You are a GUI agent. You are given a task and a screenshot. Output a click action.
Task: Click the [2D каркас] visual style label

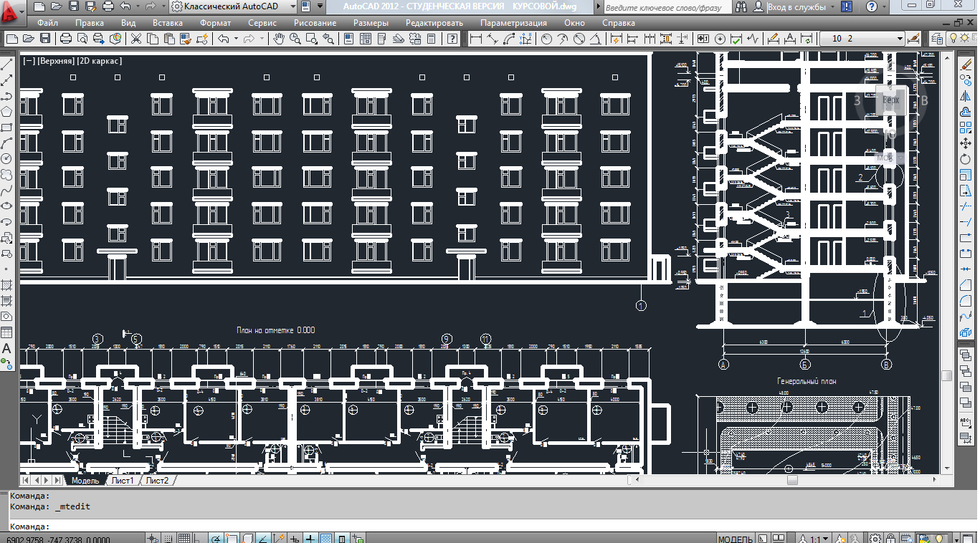pyautogui.click(x=101, y=61)
